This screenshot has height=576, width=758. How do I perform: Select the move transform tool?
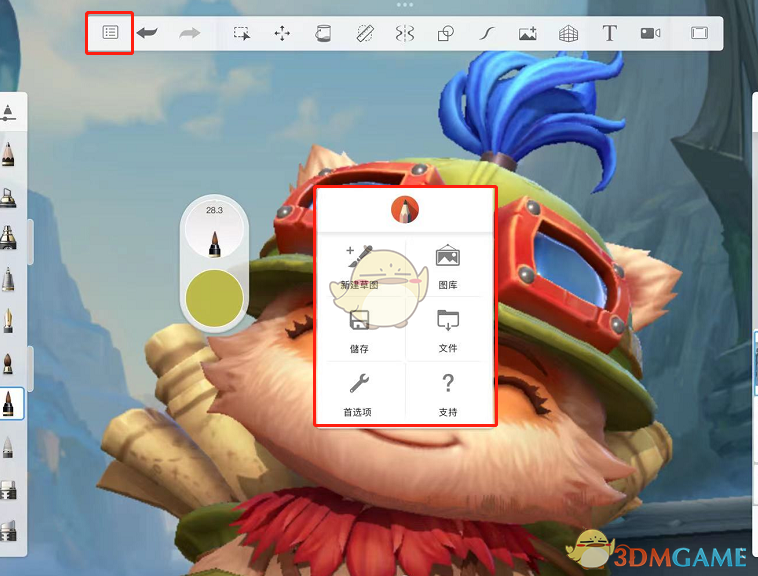coord(282,33)
